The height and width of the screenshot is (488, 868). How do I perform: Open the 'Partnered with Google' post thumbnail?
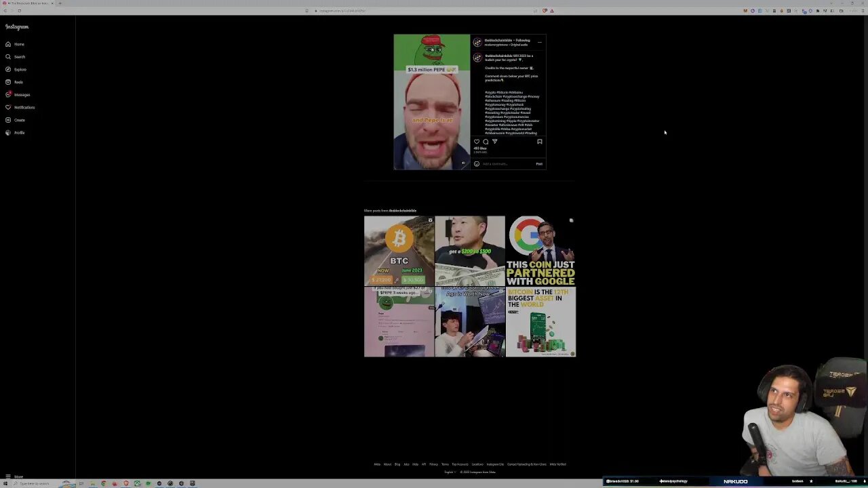pos(540,251)
